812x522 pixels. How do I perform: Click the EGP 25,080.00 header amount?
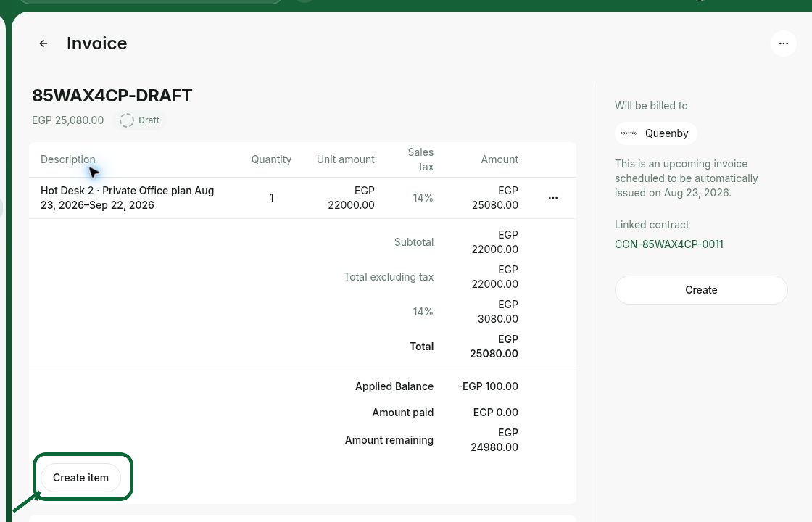(68, 120)
